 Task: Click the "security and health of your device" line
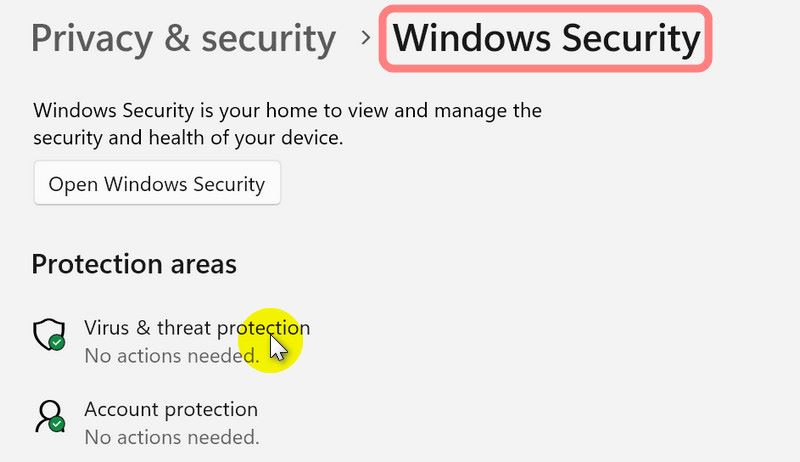tap(188, 138)
